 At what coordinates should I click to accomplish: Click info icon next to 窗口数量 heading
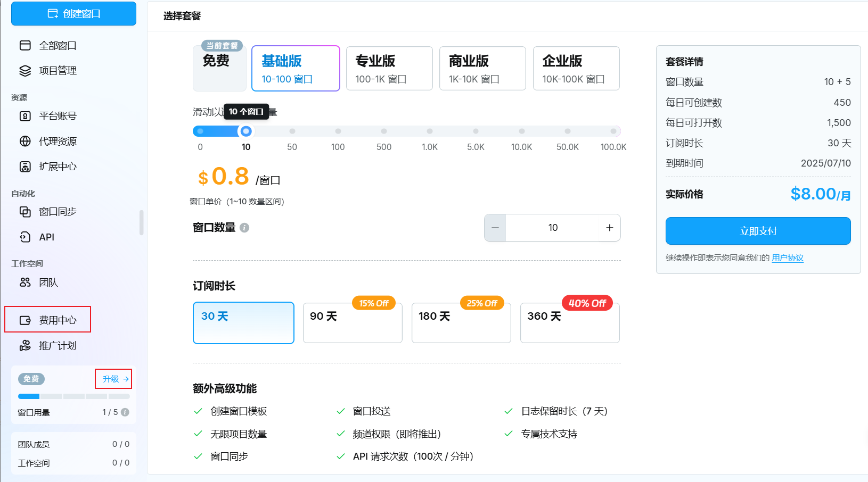pyautogui.click(x=244, y=228)
